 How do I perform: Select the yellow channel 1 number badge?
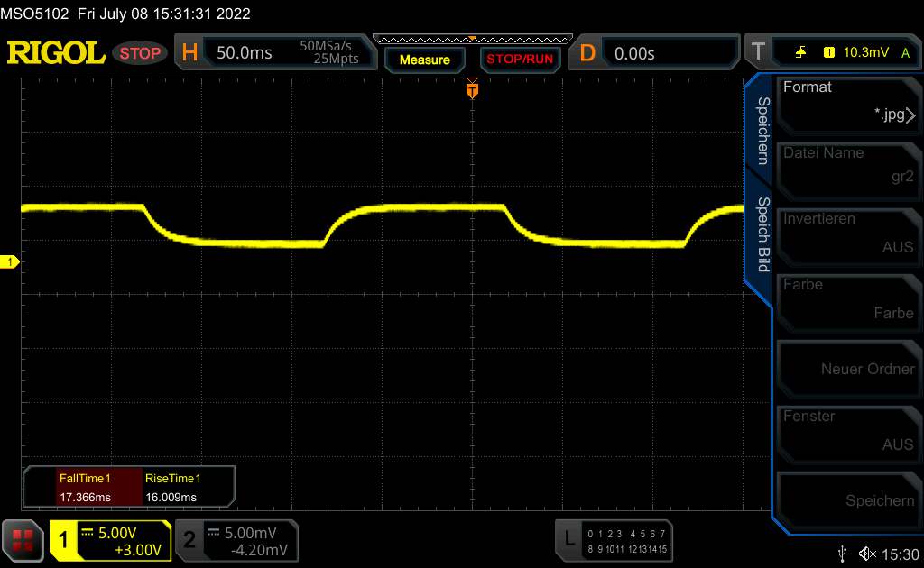(x=63, y=540)
